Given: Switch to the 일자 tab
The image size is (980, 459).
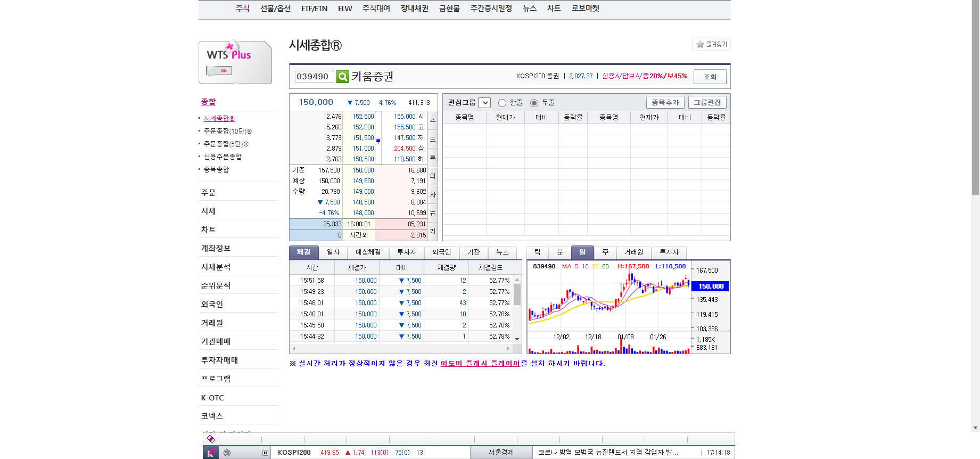Looking at the screenshot, I should (333, 252).
